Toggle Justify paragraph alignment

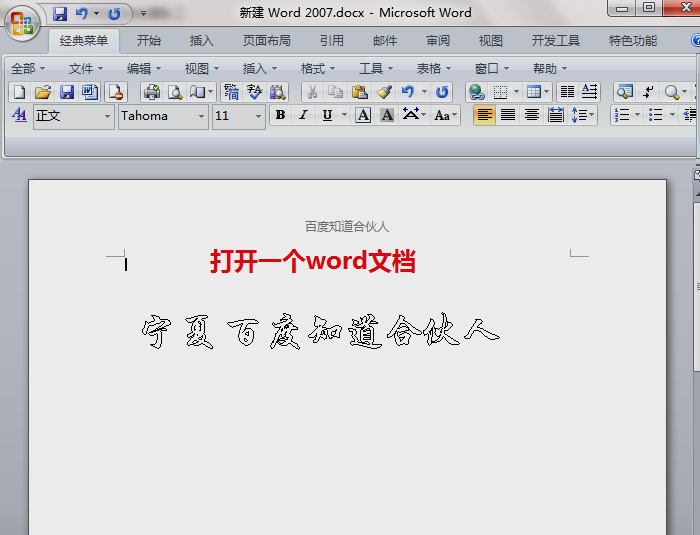tap(508, 116)
